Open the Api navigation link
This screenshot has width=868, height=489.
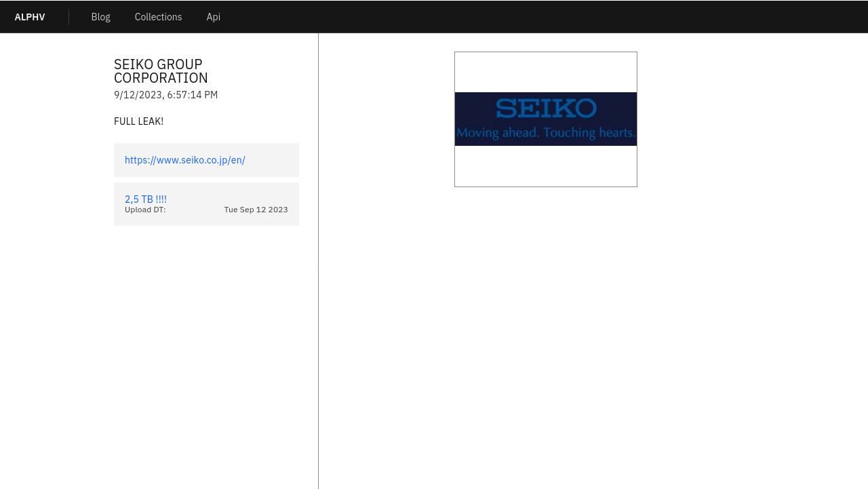point(213,17)
